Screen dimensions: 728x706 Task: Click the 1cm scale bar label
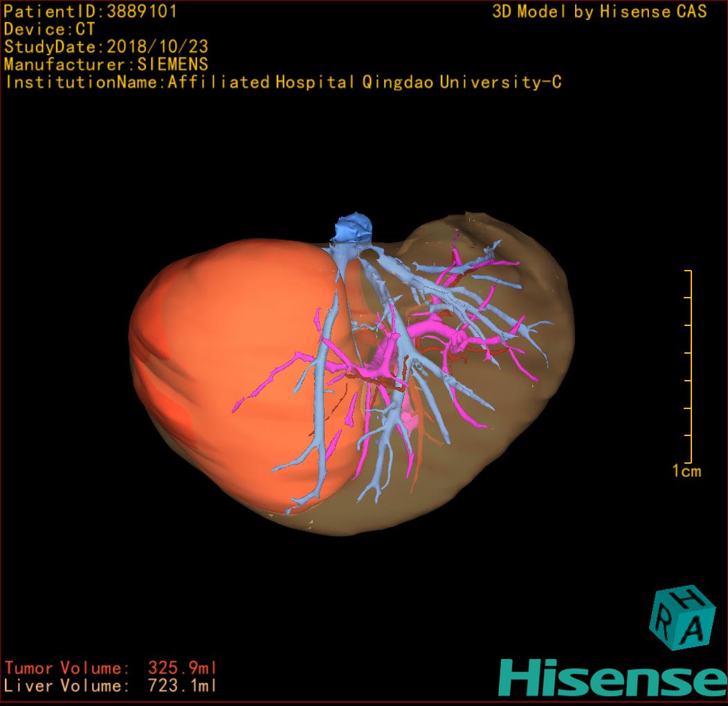click(686, 471)
